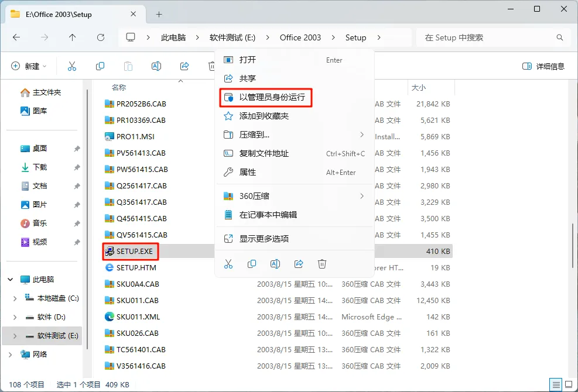Viewport: 578px width, 392px height.
Task: Toggle the 详细信息 details pane
Action: pyautogui.click(x=543, y=66)
